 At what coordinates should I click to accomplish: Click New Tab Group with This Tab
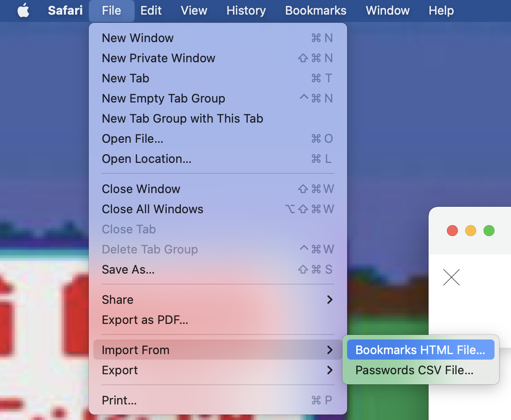(217, 119)
